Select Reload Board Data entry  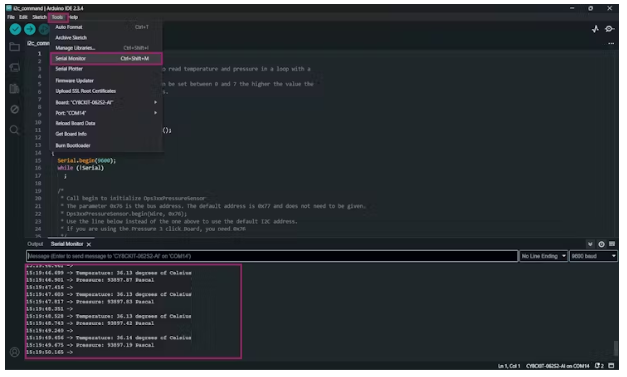point(106,124)
